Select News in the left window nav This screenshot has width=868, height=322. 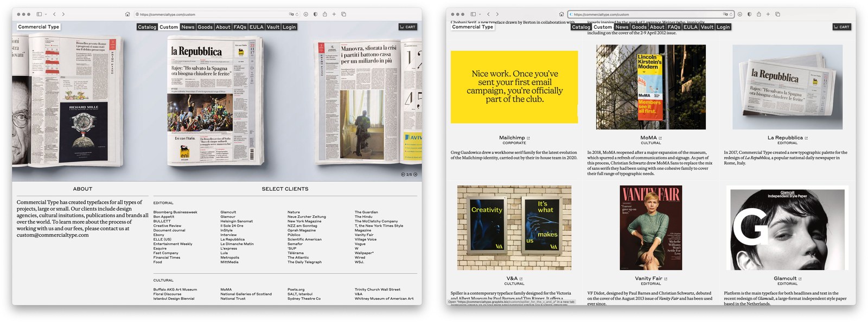tap(188, 27)
